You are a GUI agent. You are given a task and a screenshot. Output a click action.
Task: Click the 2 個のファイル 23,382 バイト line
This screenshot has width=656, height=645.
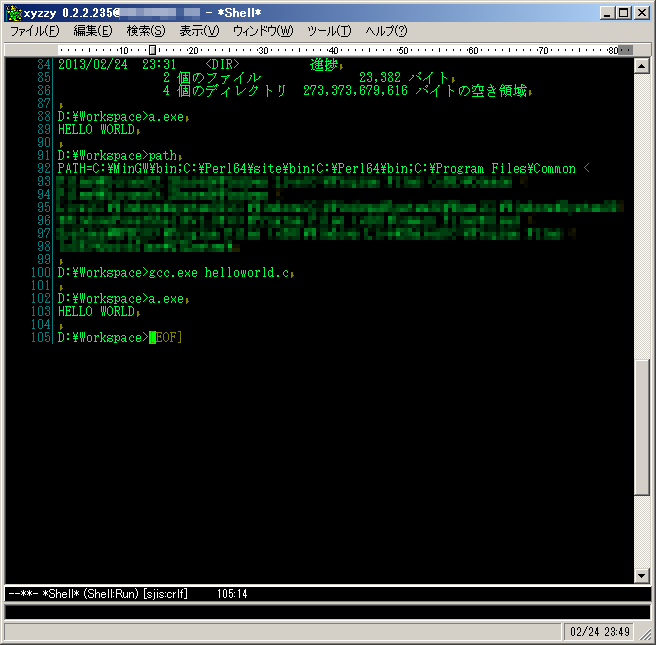point(308,78)
